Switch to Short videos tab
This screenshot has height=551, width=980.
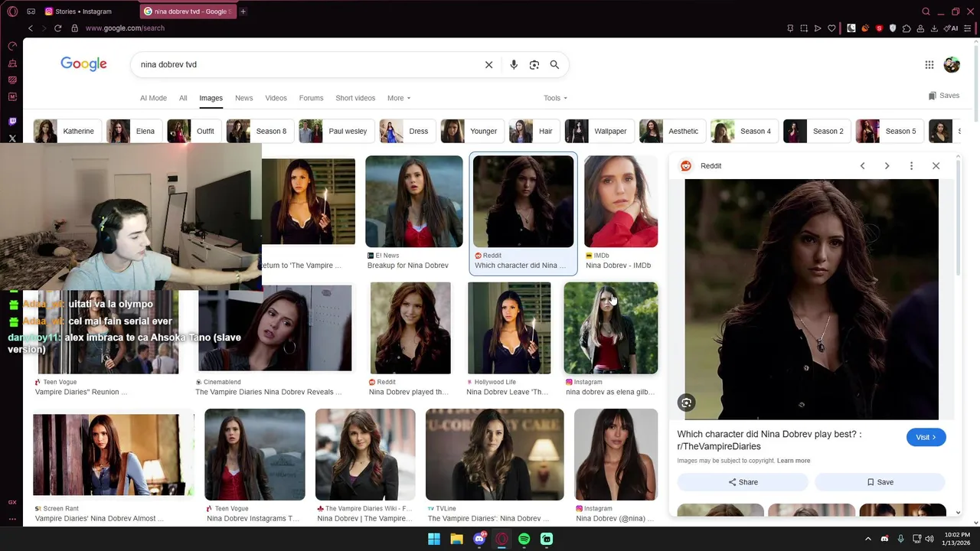(x=355, y=98)
